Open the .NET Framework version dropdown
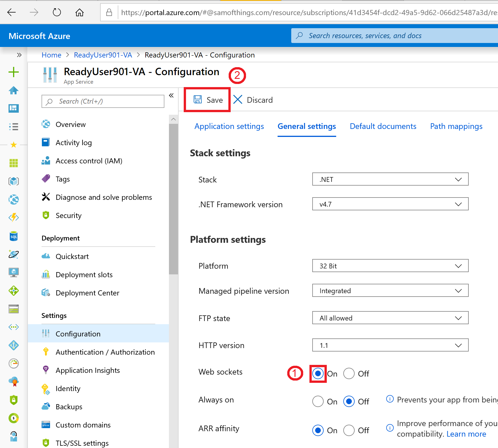 point(390,204)
